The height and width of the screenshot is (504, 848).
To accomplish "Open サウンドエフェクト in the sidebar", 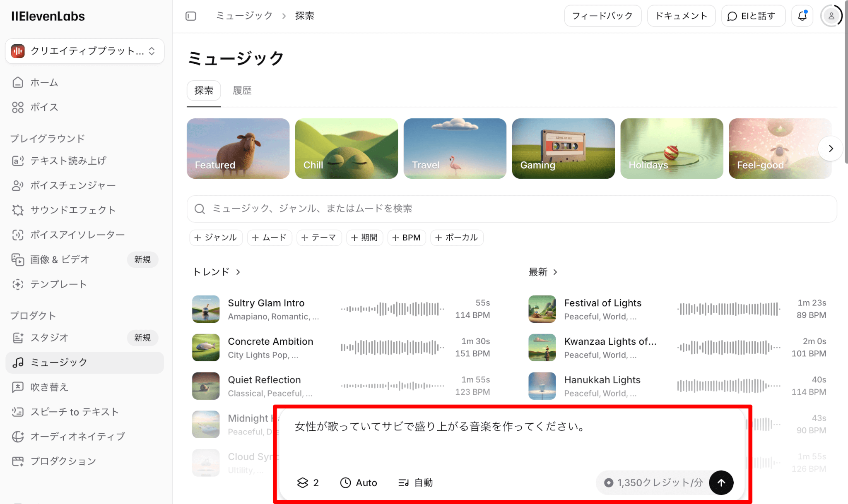I will pos(73,210).
